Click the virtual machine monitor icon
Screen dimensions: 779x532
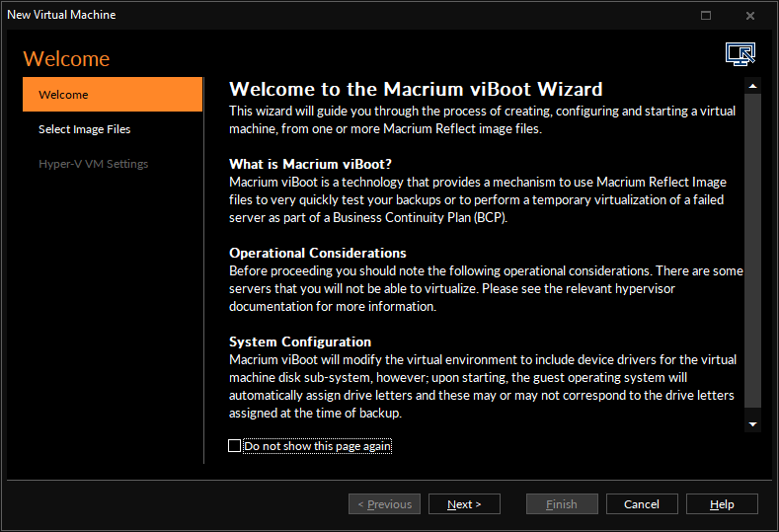[740, 54]
